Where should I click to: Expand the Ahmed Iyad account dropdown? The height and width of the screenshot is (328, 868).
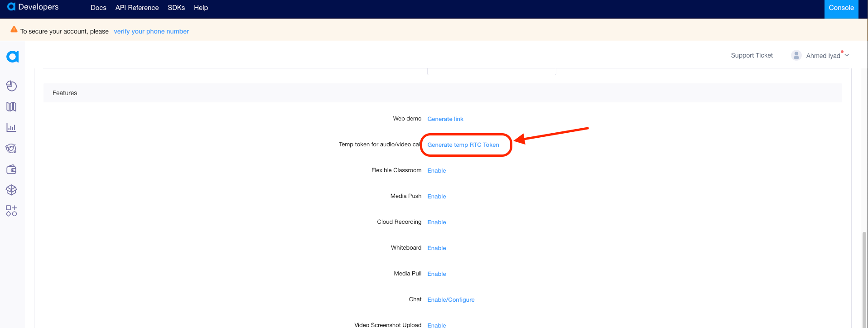(846, 55)
